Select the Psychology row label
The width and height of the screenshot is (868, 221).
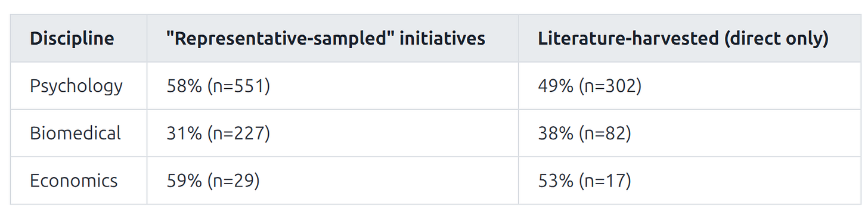click(76, 86)
